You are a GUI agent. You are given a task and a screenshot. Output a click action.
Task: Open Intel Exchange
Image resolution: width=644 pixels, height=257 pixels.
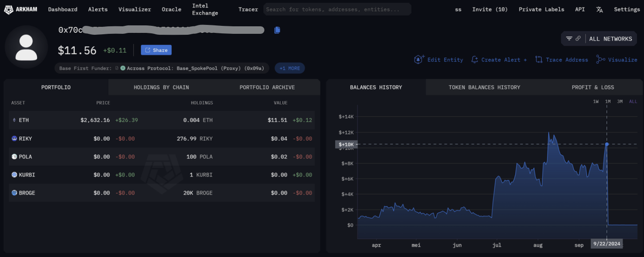coord(205,10)
